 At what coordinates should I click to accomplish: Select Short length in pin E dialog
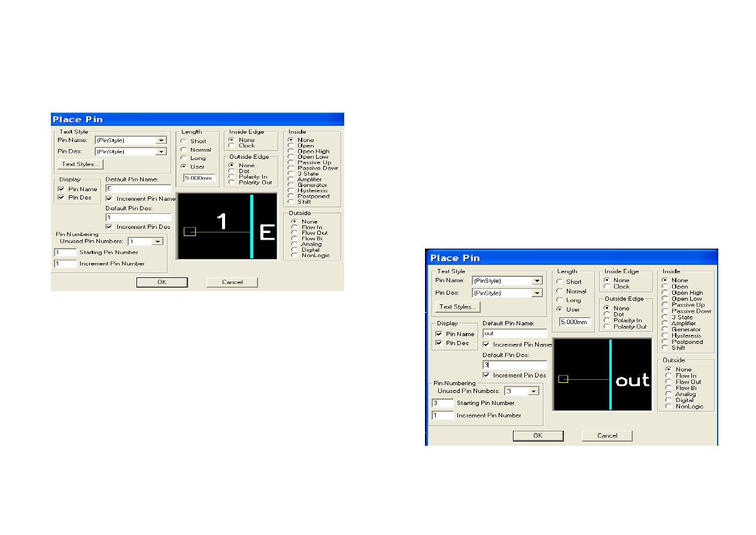point(183,141)
